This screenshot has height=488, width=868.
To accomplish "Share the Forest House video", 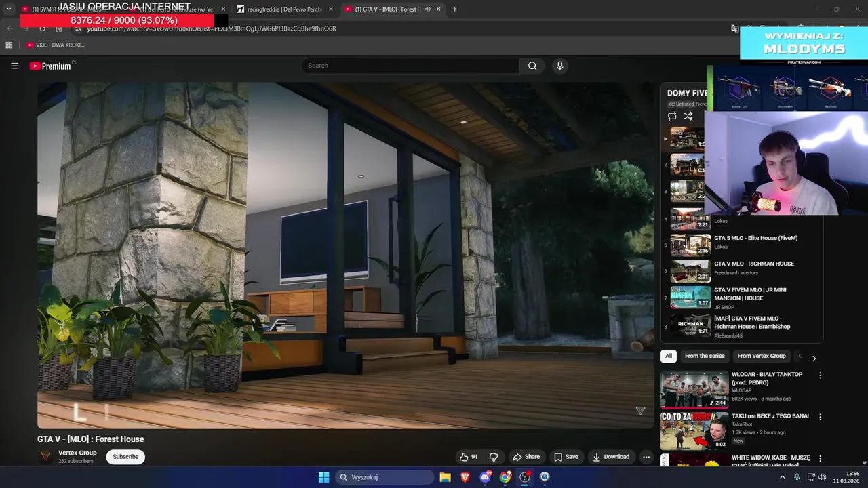I will tap(526, 457).
